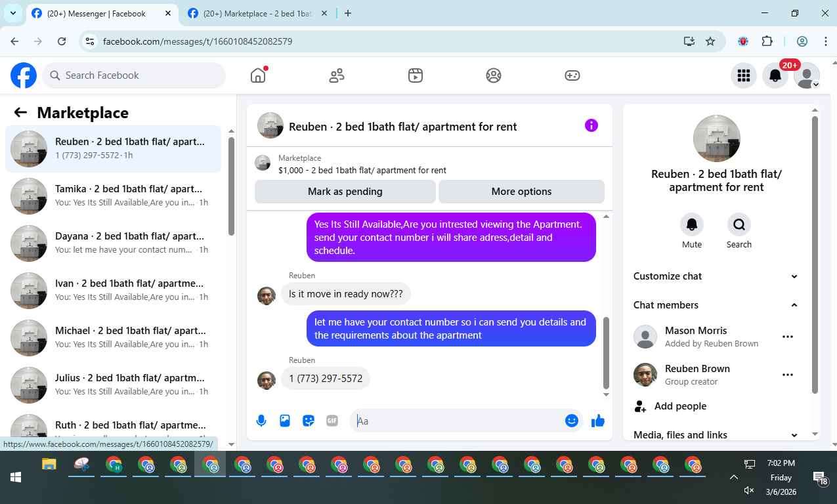The height and width of the screenshot is (504, 837).
Task: Switch to the Marketplace browser tab
Action: [259, 13]
